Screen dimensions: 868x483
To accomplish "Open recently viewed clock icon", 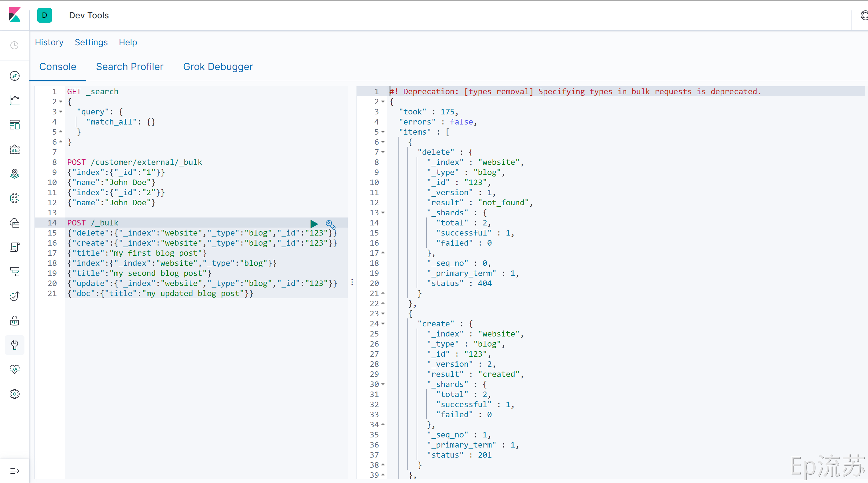I will tap(14, 45).
